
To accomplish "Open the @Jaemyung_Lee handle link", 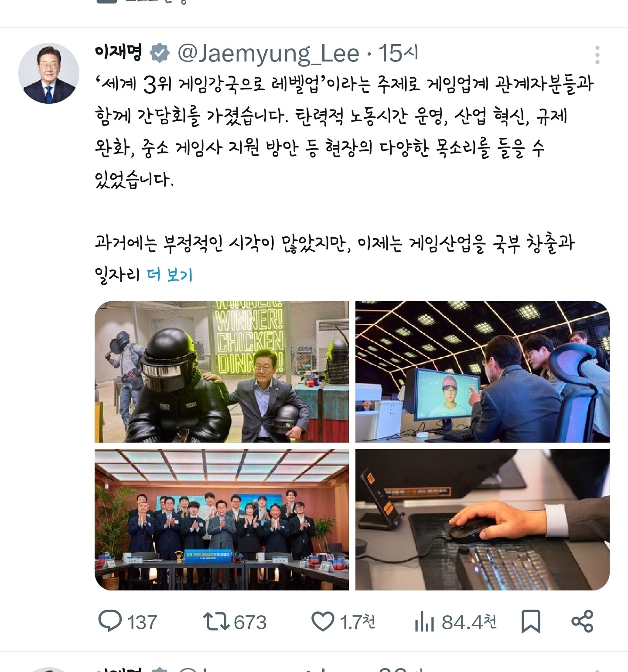I will tap(268, 54).
